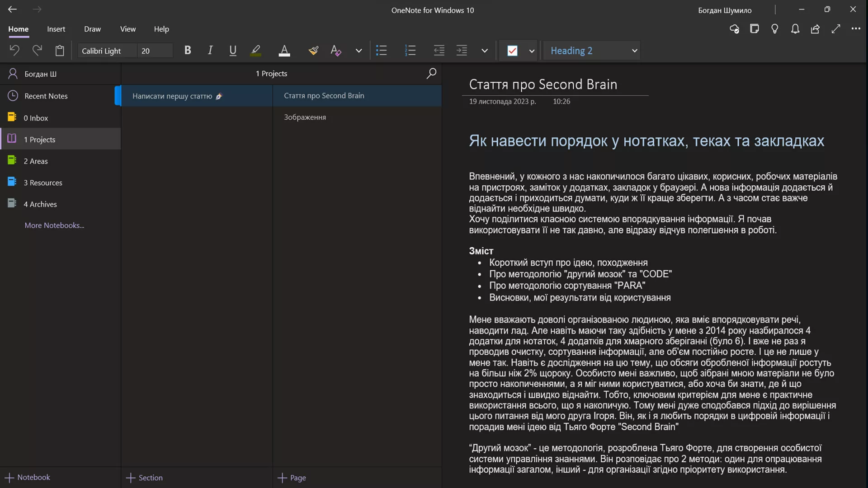Image resolution: width=868 pixels, height=488 pixels.
Task: Apply the To Do tag checkbox
Action: pos(513,50)
